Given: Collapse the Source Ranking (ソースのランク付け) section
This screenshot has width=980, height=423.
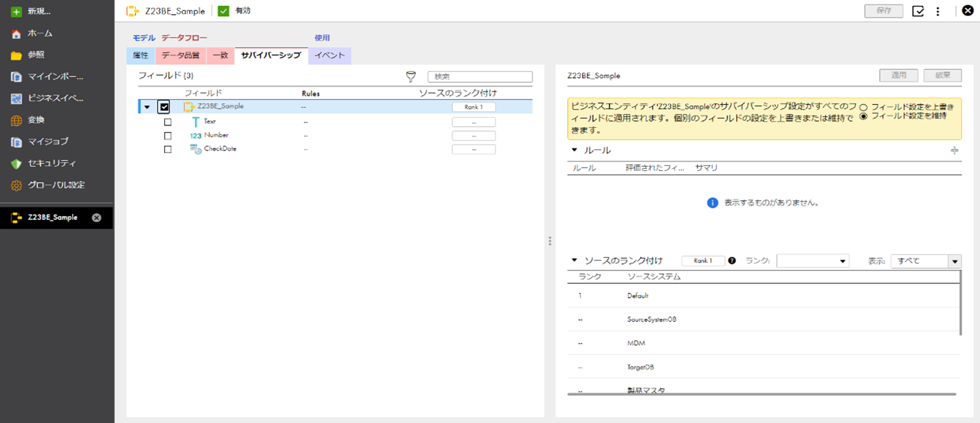Looking at the screenshot, I should pyautogui.click(x=575, y=260).
